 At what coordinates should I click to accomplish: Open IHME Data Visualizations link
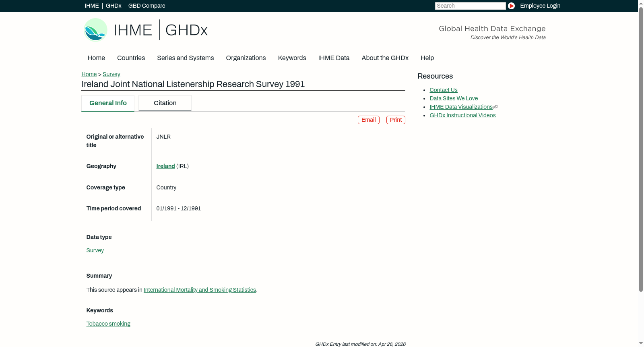461,107
